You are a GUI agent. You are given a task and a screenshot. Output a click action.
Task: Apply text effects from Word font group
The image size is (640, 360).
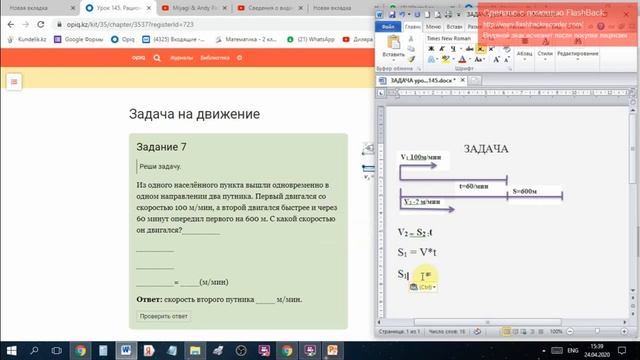tap(431, 60)
